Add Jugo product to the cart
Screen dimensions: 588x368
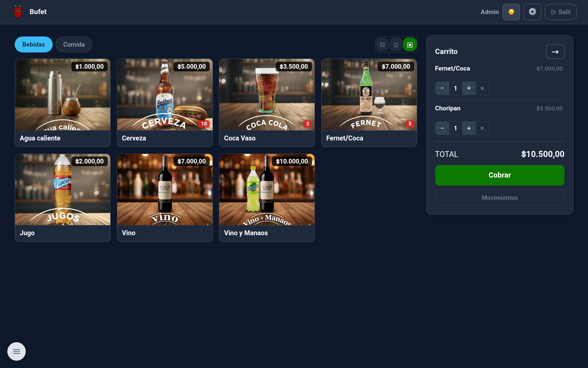pos(62,198)
